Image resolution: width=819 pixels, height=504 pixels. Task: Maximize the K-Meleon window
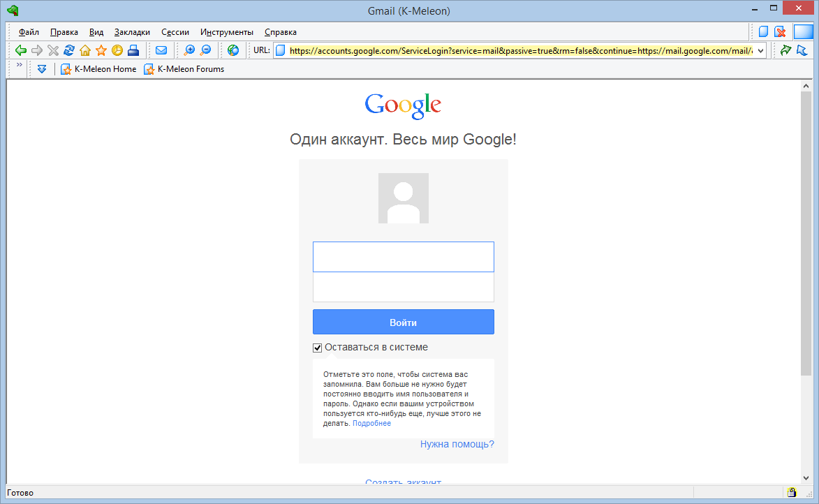(774, 8)
